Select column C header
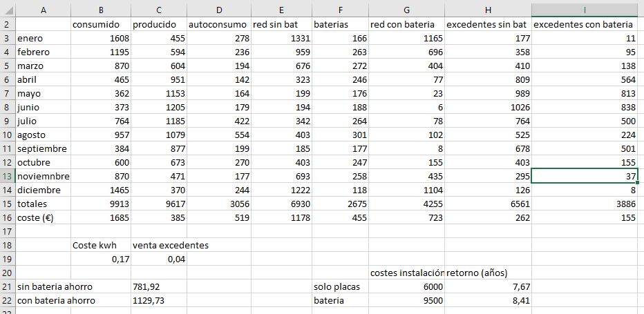644x314 pixels. pos(159,10)
